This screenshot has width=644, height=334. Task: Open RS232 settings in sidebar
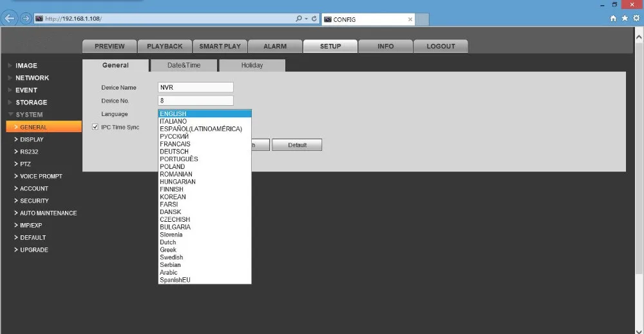pyautogui.click(x=29, y=152)
